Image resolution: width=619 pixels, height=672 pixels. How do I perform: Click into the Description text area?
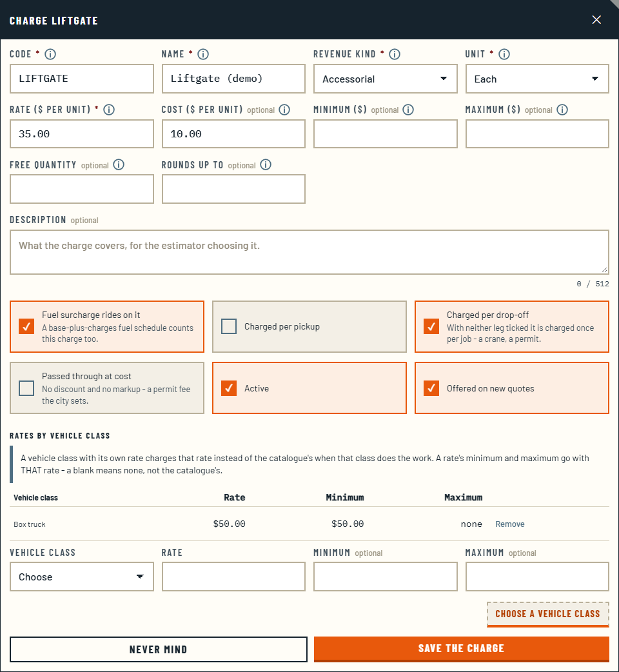(x=309, y=252)
